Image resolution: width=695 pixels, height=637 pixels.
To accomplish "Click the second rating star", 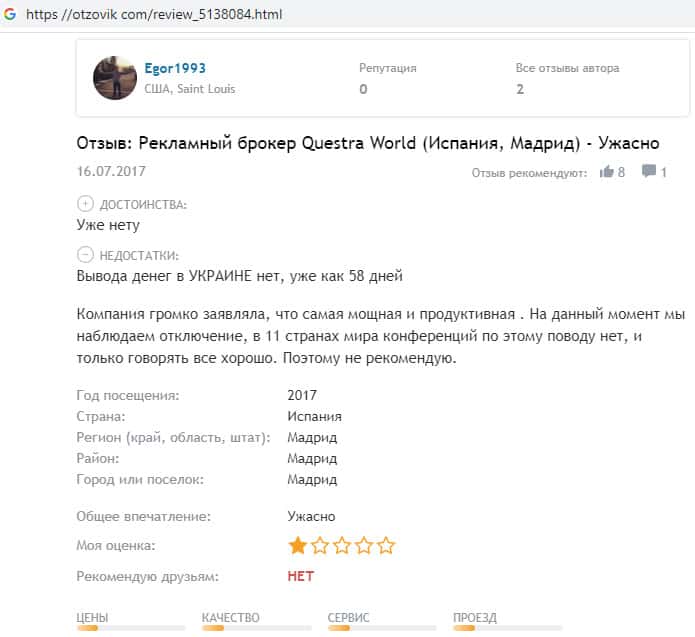I will 320,546.
